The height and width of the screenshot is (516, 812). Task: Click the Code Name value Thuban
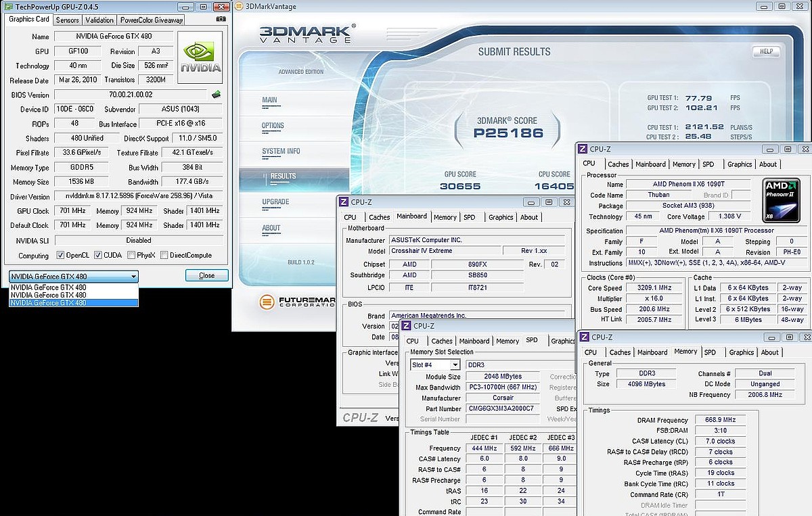(x=659, y=195)
